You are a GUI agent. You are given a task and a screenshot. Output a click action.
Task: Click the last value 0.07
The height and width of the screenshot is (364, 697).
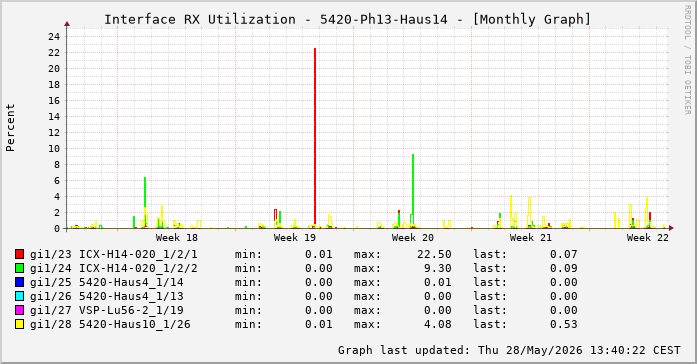[x=564, y=254]
